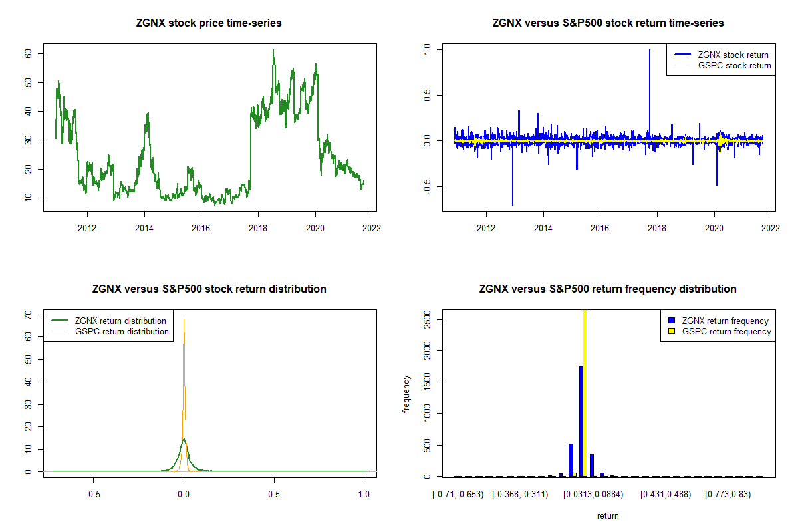Click the '60' tick on the price chart

[29, 53]
